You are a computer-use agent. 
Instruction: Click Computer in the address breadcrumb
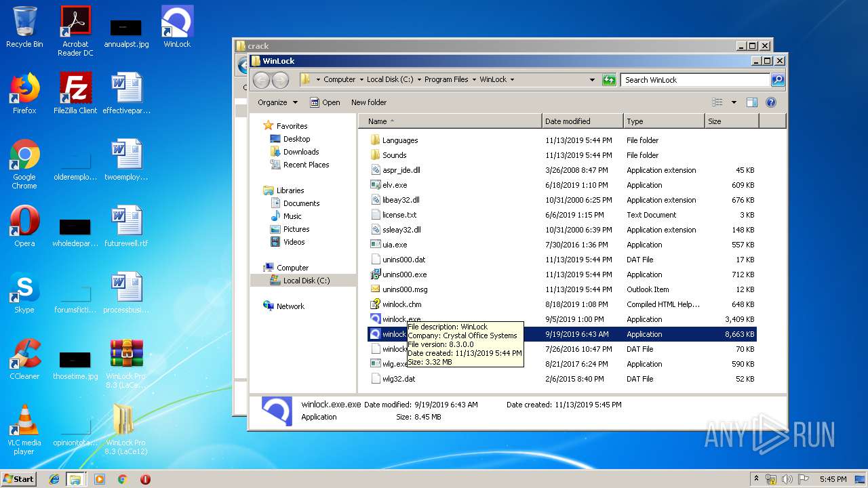[x=340, y=79]
